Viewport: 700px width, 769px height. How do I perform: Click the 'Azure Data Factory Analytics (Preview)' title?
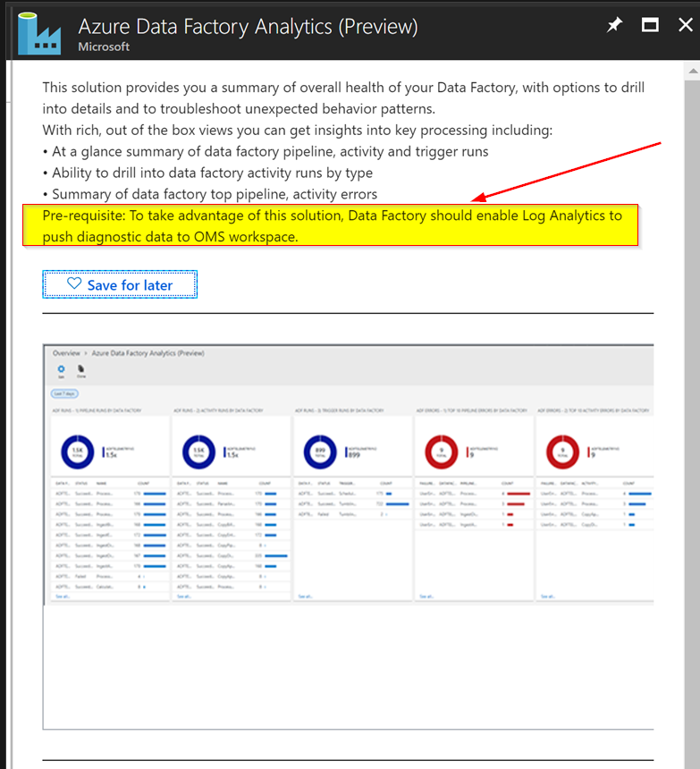tap(248, 27)
